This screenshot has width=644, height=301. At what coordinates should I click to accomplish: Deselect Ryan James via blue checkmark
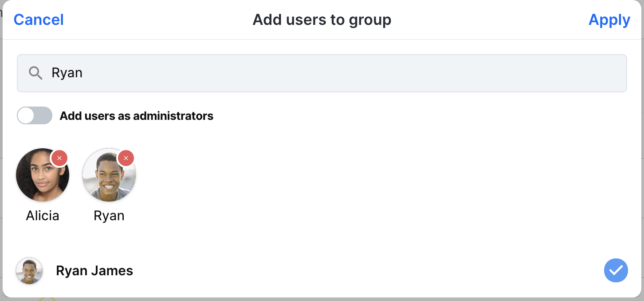616,270
